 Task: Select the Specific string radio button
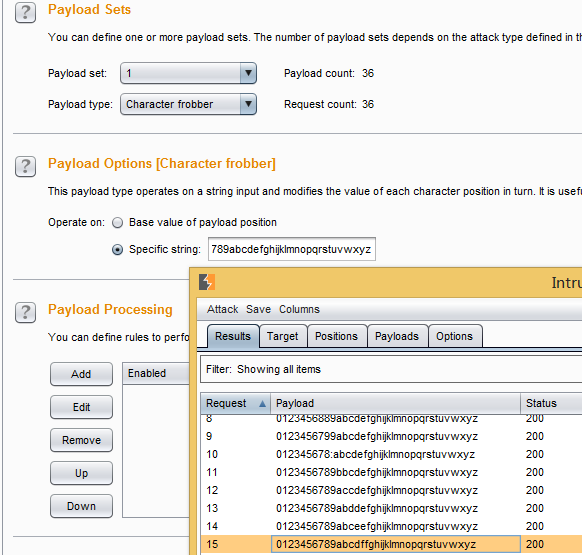118,250
